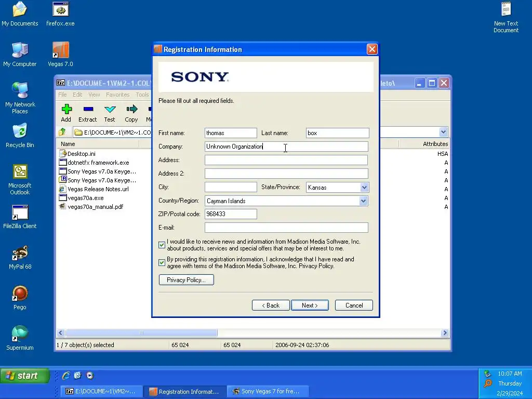Click the 7-Zip horizontal scrollbar thumb
This screenshot has height=399, width=532.
coord(141,333)
